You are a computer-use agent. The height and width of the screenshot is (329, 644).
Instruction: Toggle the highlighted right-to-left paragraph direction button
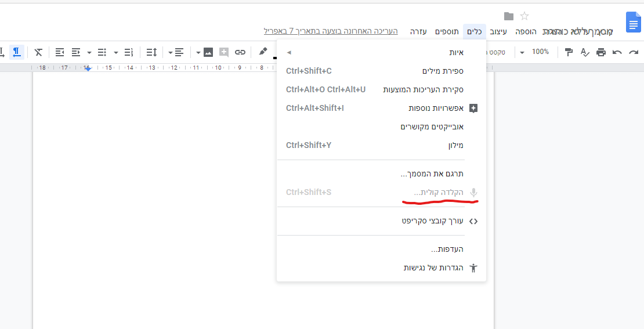tap(16, 52)
